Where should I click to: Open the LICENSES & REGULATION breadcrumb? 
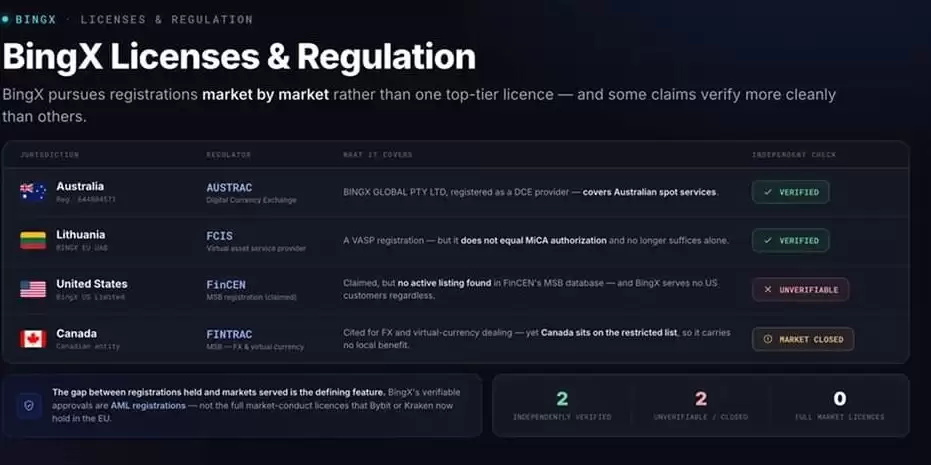click(x=167, y=20)
